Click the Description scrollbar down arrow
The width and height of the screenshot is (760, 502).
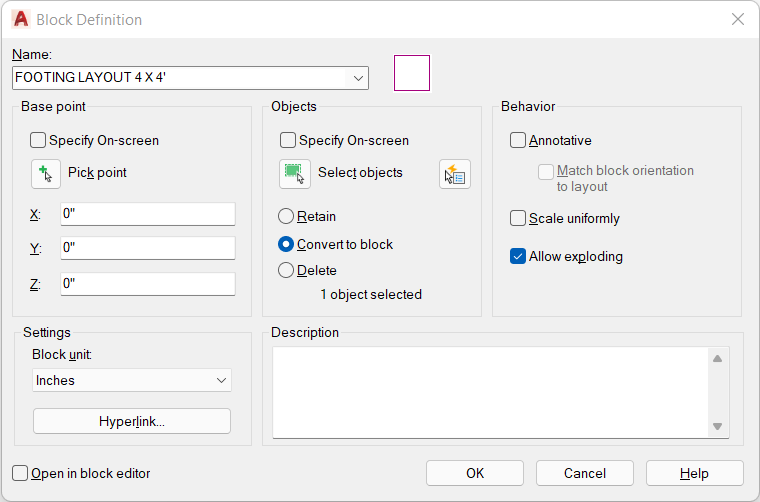click(718, 426)
